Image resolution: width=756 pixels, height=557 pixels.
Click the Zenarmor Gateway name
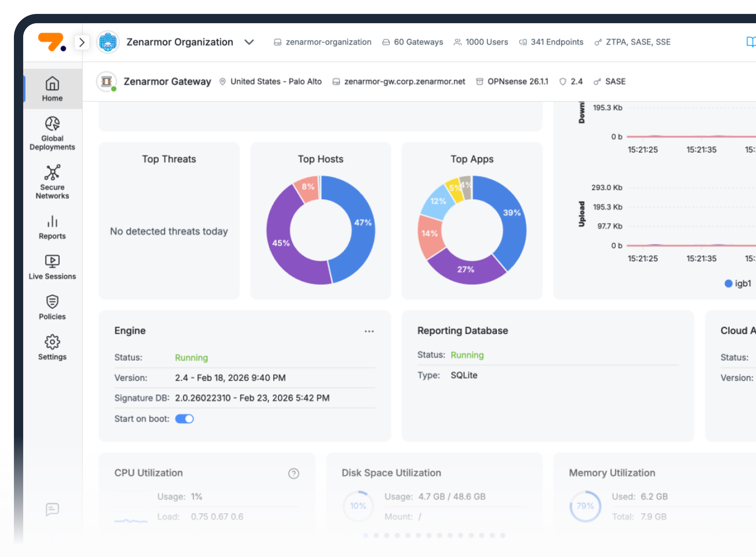[x=167, y=82]
